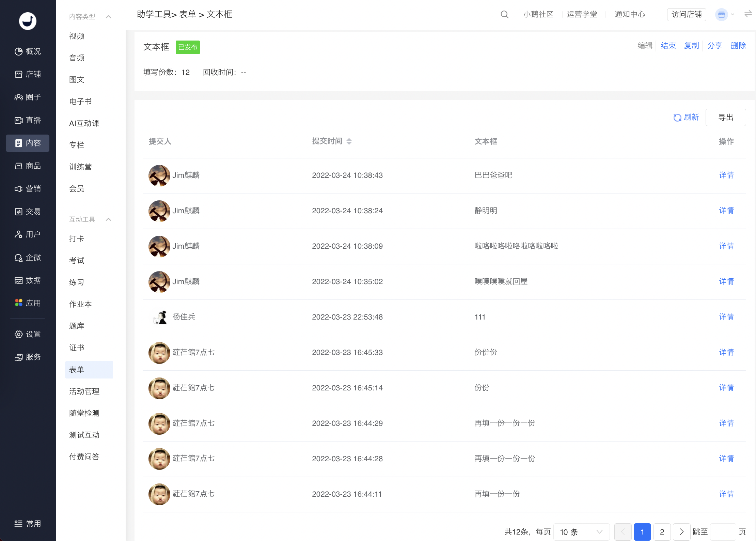The image size is (756, 541).
Task: Collapse the 内容类型 section
Action: tap(109, 17)
